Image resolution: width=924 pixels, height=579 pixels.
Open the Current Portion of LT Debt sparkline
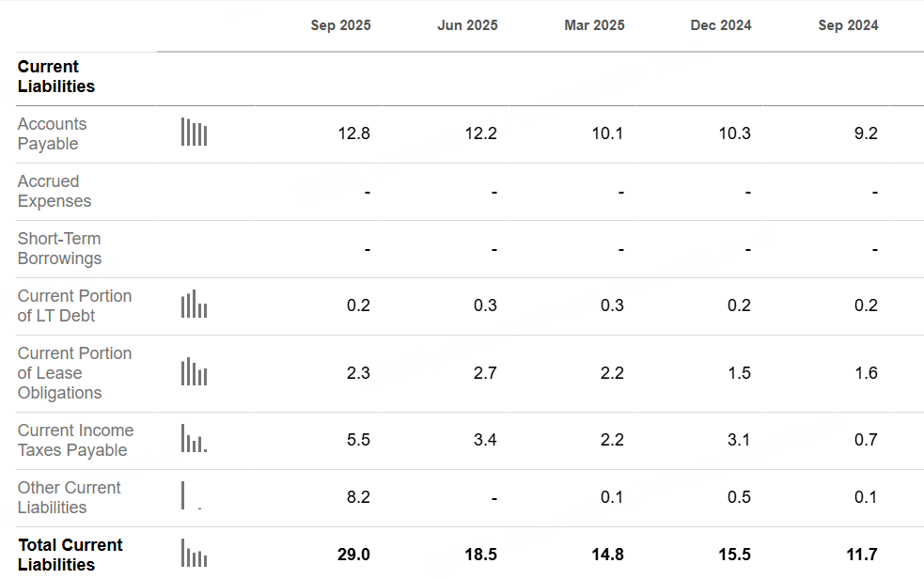(x=194, y=305)
